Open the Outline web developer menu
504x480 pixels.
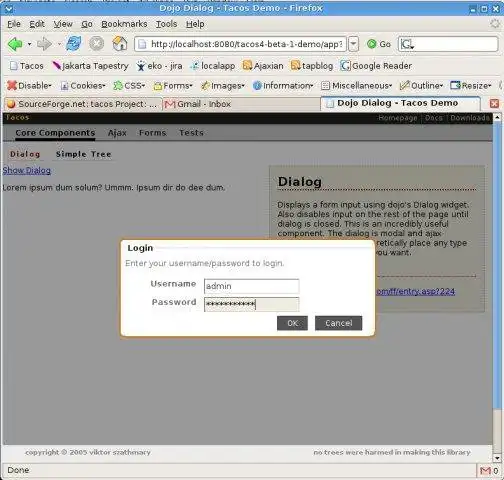pos(422,86)
